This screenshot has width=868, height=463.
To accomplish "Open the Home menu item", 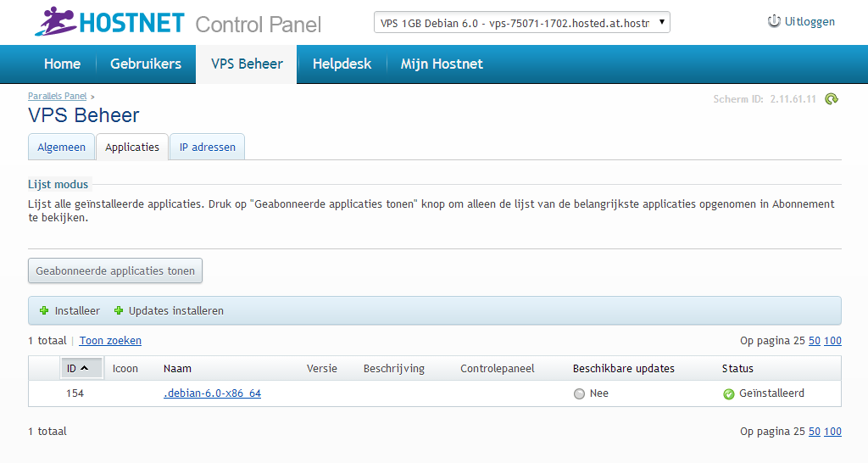I will point(62,64).
